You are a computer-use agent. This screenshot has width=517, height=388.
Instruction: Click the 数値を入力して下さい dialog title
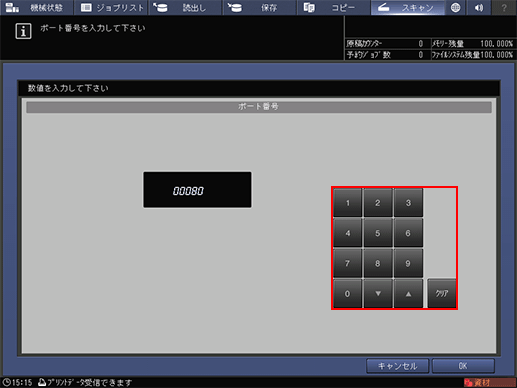pyautogui.click(x=68, y=88)
